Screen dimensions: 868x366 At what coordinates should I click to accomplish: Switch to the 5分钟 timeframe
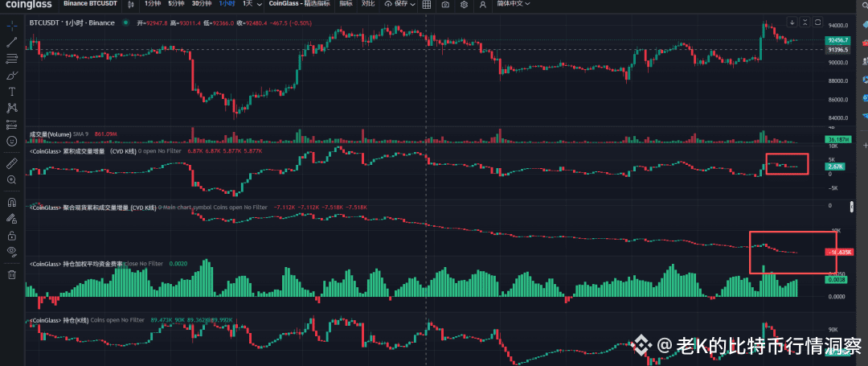177,3
